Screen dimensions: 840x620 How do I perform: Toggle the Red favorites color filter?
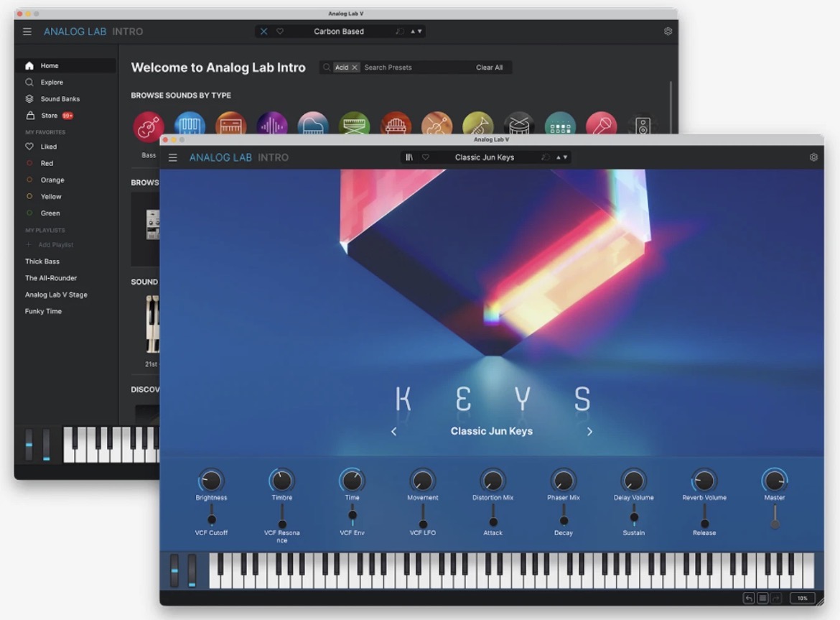tap(47, 163)
